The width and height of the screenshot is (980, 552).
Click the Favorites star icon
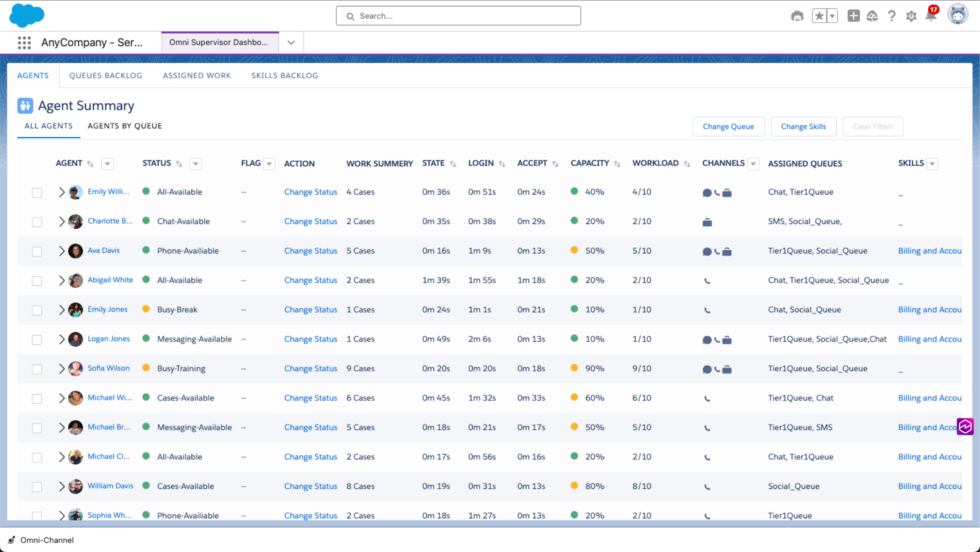click(x=819, y=16)
